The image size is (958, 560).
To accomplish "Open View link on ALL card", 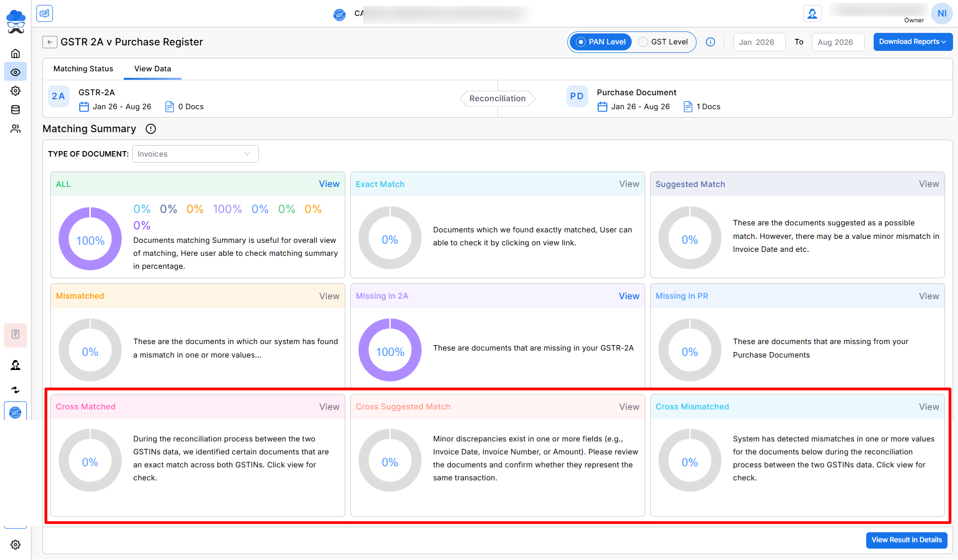I will click(329, 184).
